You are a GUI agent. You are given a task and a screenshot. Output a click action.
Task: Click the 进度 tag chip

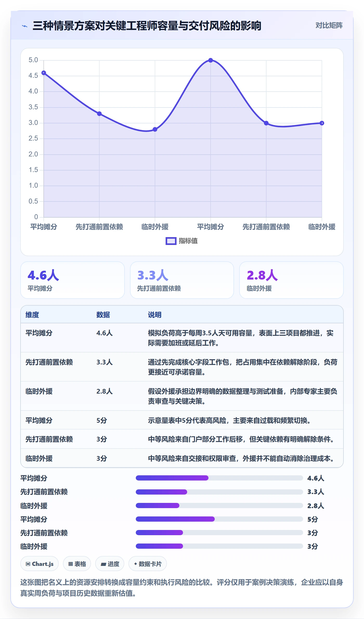pos(110,564)
